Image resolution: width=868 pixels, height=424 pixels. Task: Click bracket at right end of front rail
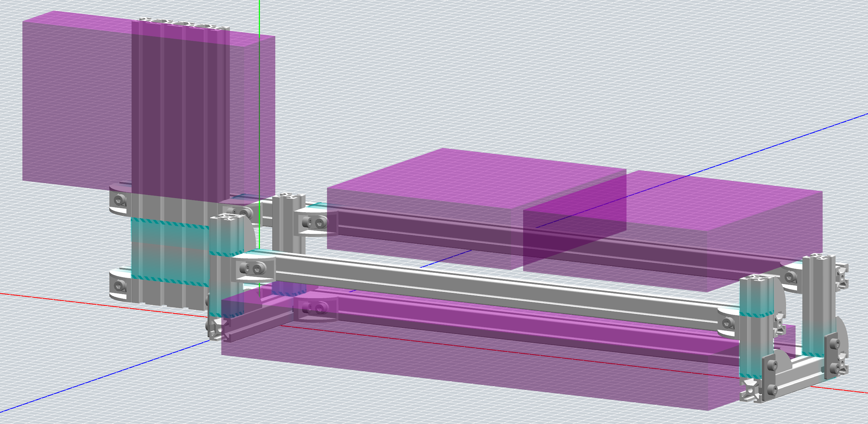(x=728, y=323)
